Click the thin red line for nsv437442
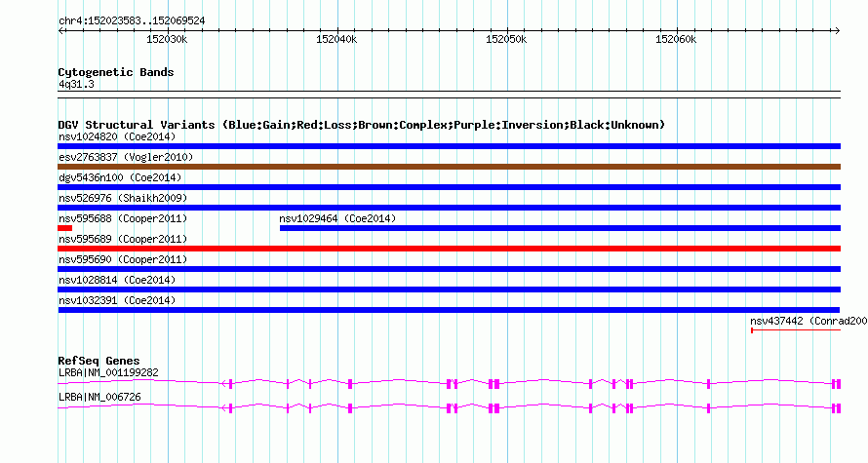Viewport: 868px width, 463px height. tap(796, 330)
